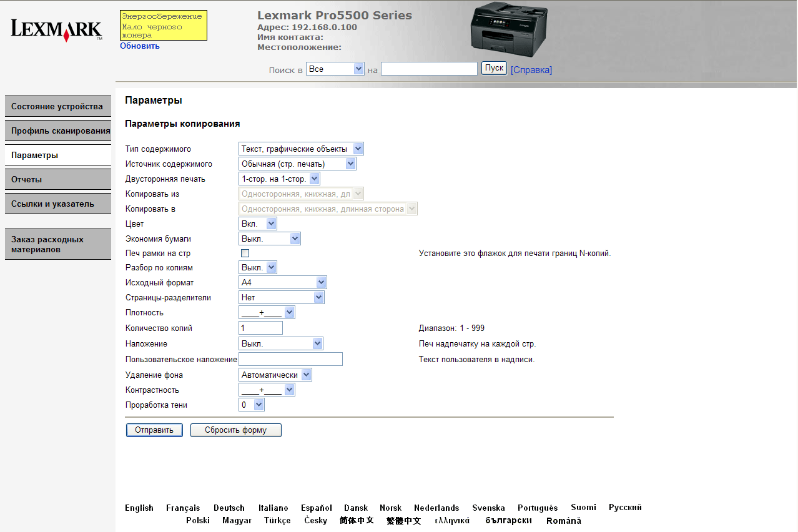
Task: Expand the Экономия бумаги dropdown
Action: 270,239
